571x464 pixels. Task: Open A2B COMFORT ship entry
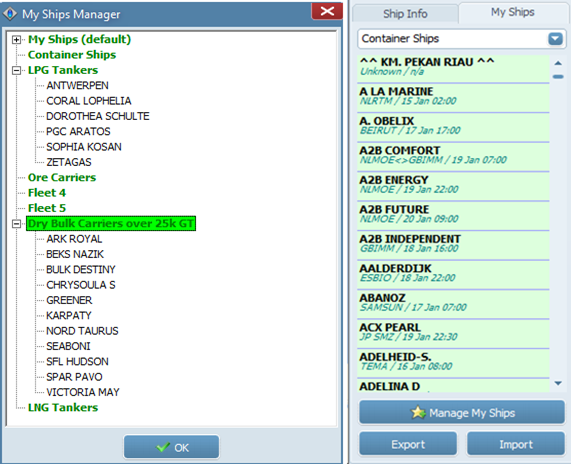[453, 155]
